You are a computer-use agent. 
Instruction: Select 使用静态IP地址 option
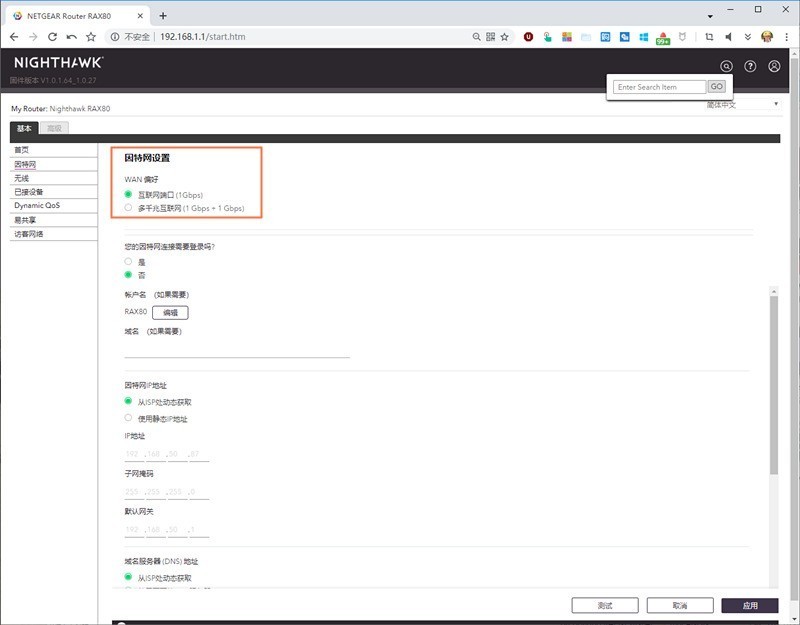point(128,418)
